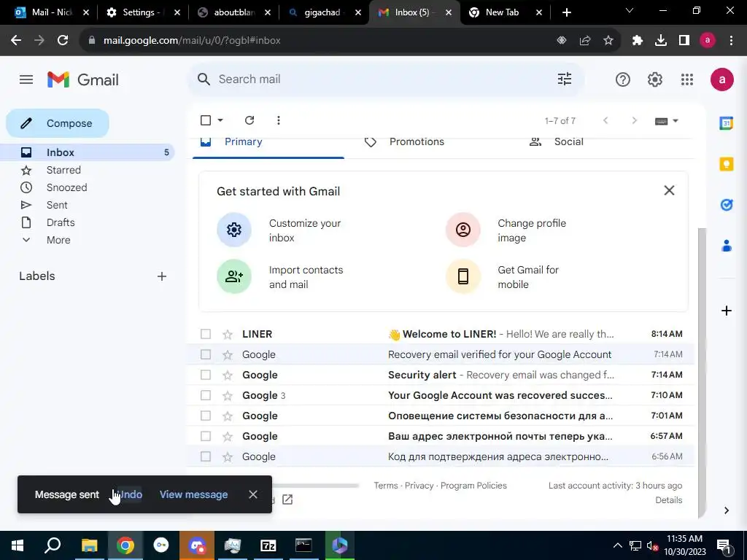Open Chrome extensions puzzle icon

637,41
